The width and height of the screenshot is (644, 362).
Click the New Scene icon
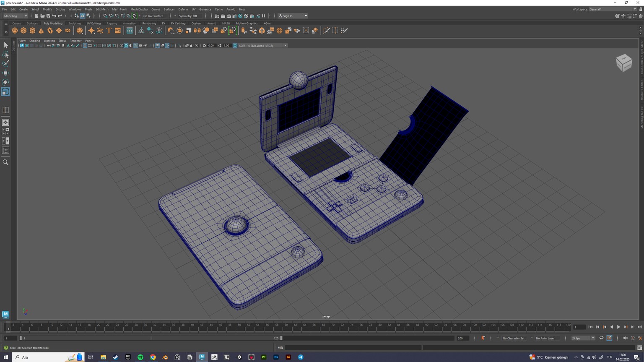36,16
